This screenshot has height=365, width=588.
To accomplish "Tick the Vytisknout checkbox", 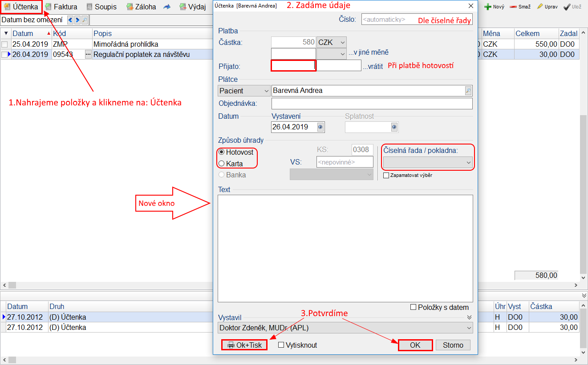I will tap(281, 345).
